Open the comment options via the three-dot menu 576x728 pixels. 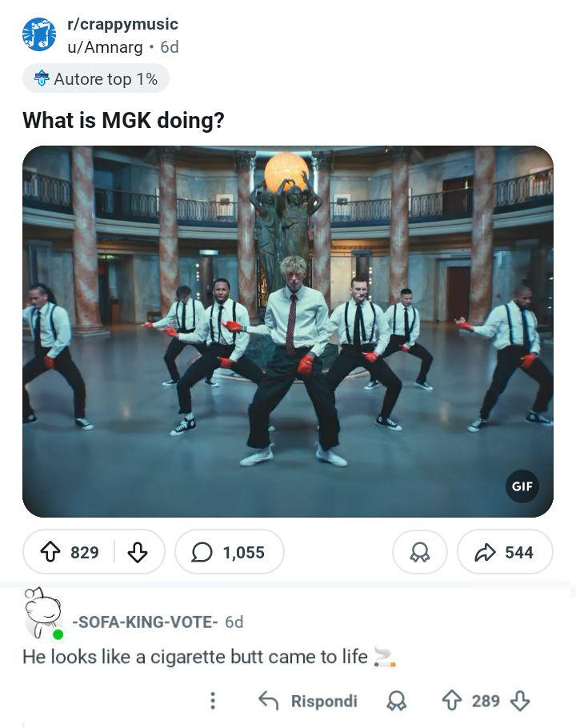[x=212, y=701]
